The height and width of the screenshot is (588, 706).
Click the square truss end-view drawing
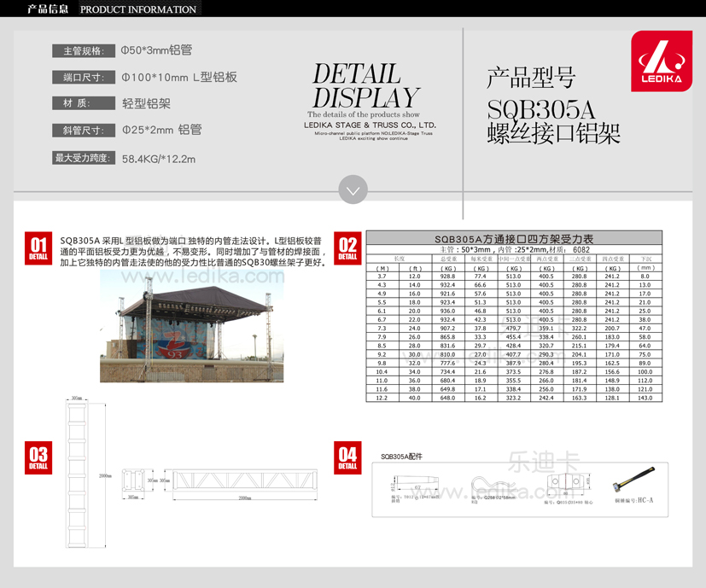[x=133, y=480]
